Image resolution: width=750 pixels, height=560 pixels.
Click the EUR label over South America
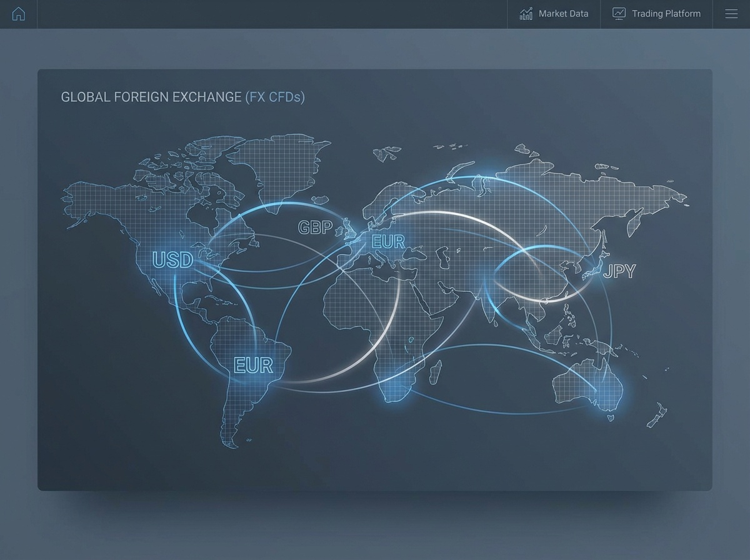253,365
